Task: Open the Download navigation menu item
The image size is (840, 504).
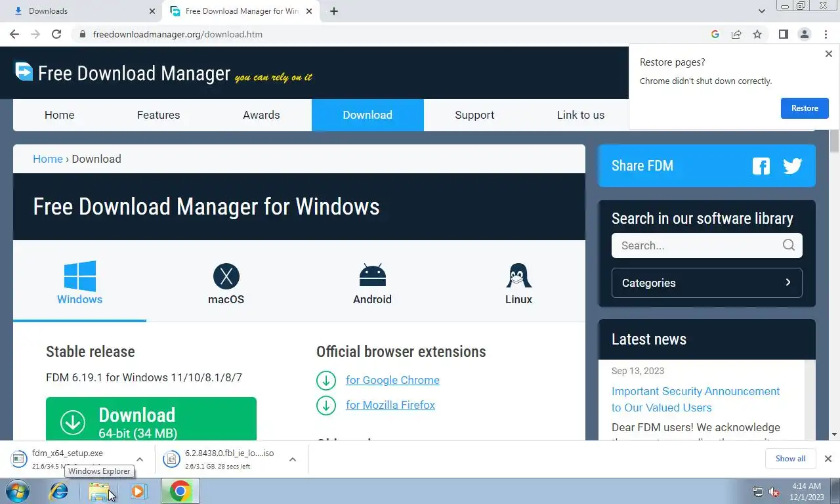Action: coord(367,115)
